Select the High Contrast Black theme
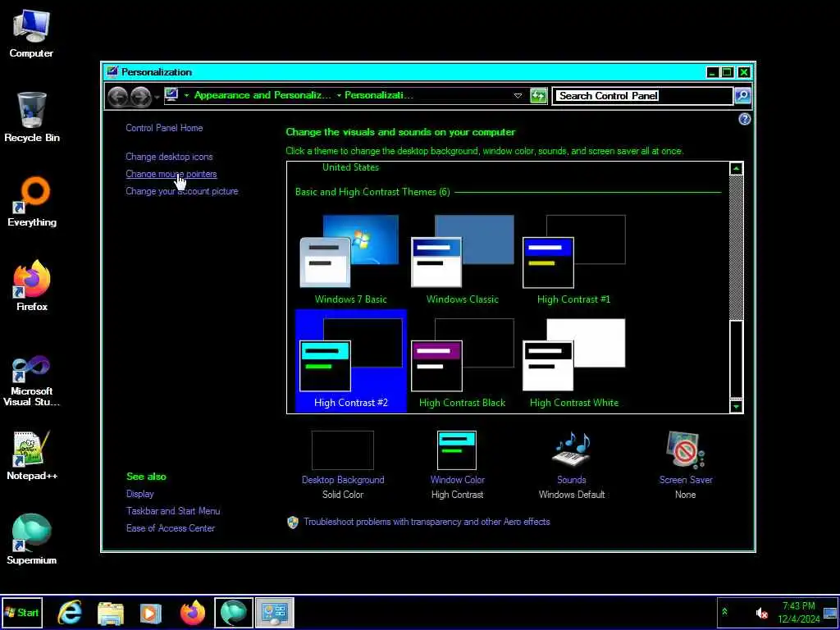The height and width of the screenshot is (630, 840). pyautogui.click(x=463, y=362)
